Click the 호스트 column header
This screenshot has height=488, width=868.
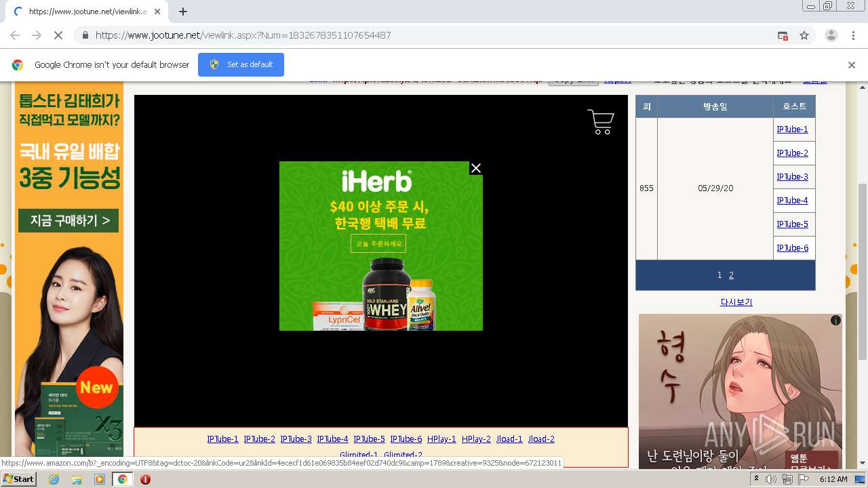click(x=794, y=106)
